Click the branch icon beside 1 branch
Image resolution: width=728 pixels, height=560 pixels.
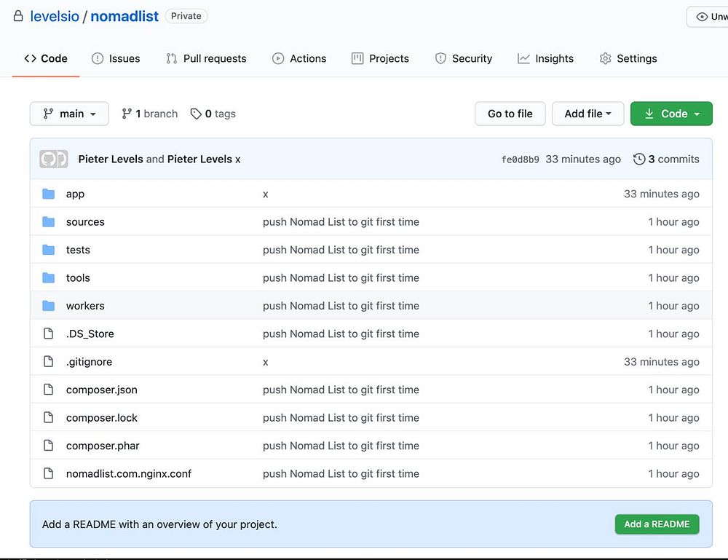126,114
